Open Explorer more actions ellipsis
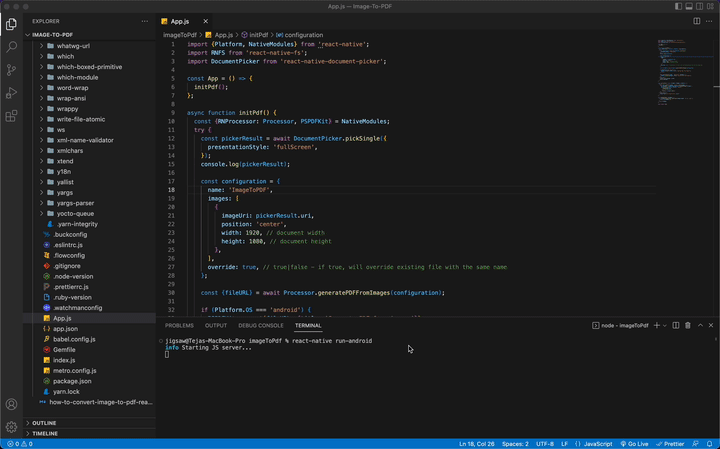720x449 pixels. 145,21
